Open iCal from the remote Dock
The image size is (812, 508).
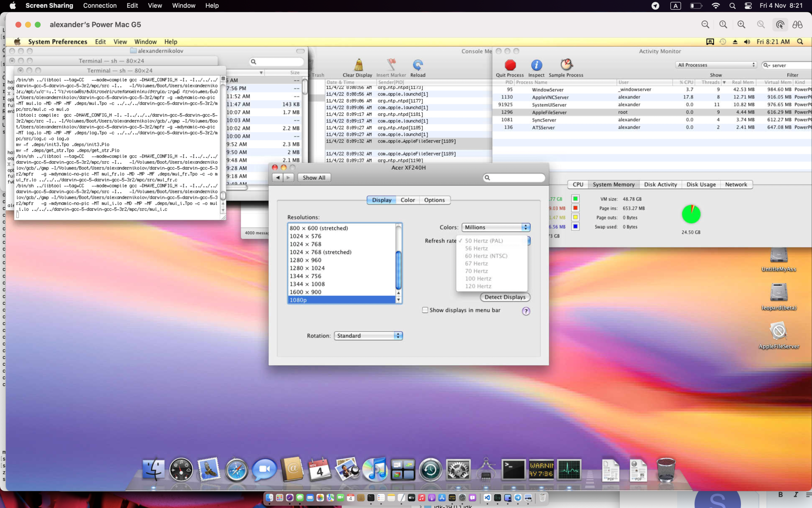[320, 470]
